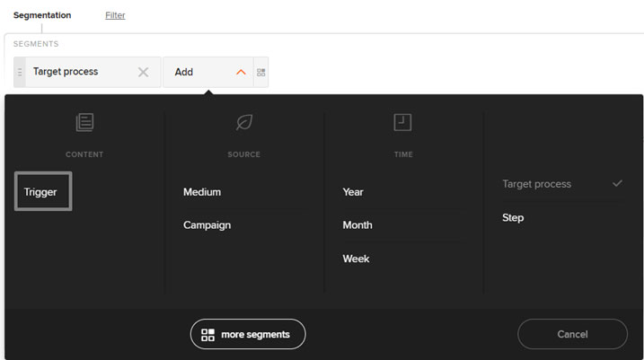This screenshot has height=360, width=644.
Task: Cancel the segment selection
Action: tap(572, 334)
